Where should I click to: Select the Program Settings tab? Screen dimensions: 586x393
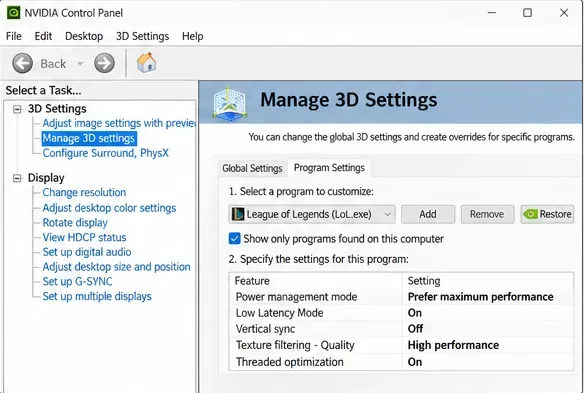pyautogui.click(x=329, y=168)
